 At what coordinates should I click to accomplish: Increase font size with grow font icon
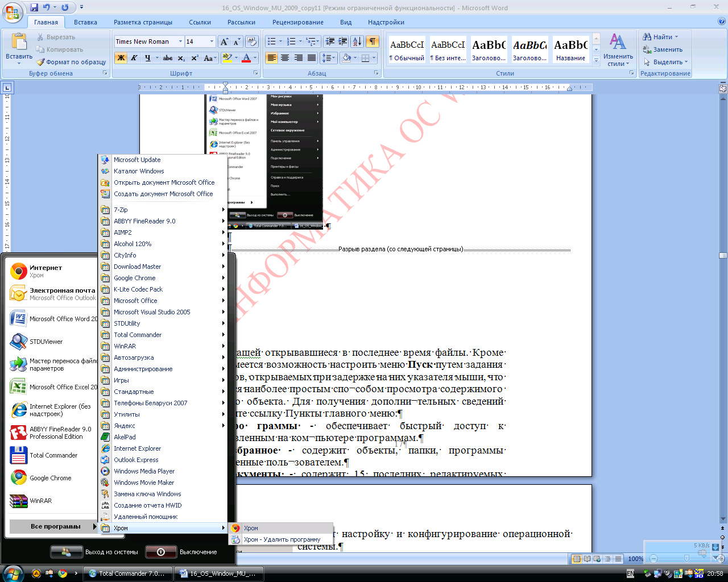coord(224,41)
